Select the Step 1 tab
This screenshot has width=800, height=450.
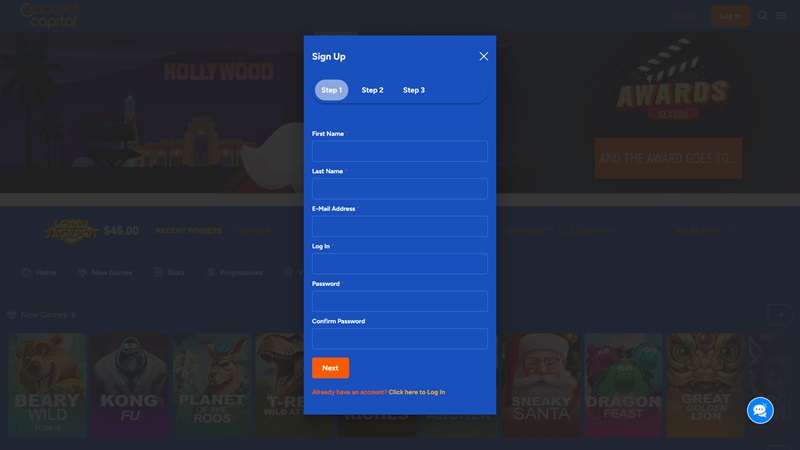[331, 90]
